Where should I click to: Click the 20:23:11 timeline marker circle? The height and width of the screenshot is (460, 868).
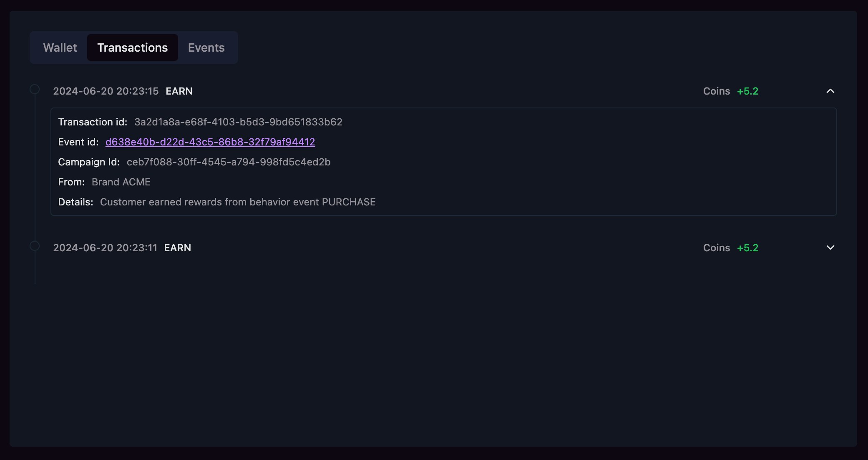tap(35, 246)
